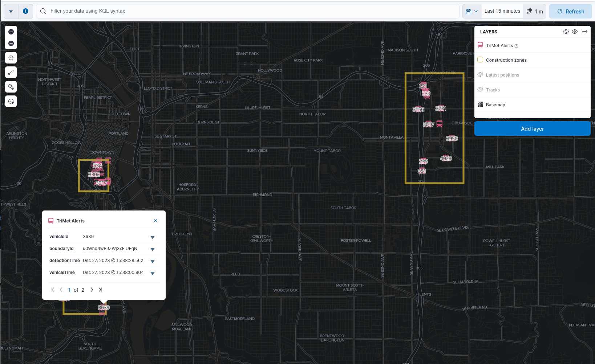Click the Add layer button
Viewport: 595px width, 364px height.
[532, 128]
